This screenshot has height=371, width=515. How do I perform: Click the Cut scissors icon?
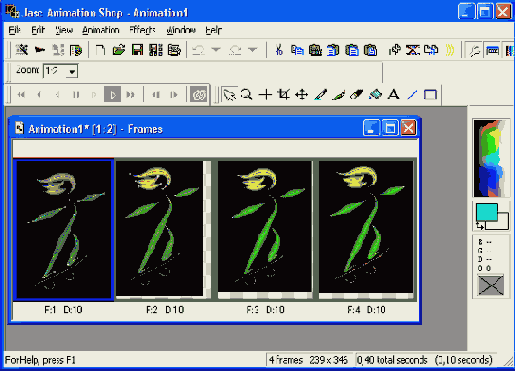point(279,50)
